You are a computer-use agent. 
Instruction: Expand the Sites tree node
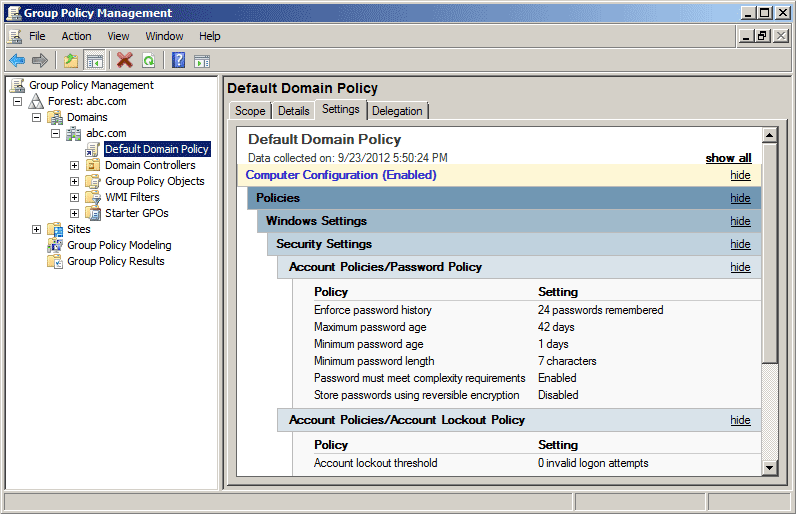(36, 229)
